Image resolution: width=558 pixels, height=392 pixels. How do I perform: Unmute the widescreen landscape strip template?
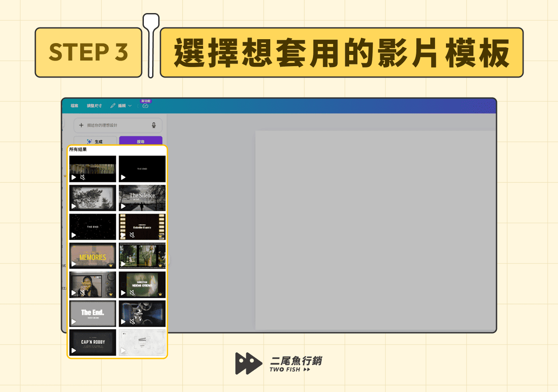[82, 177]
